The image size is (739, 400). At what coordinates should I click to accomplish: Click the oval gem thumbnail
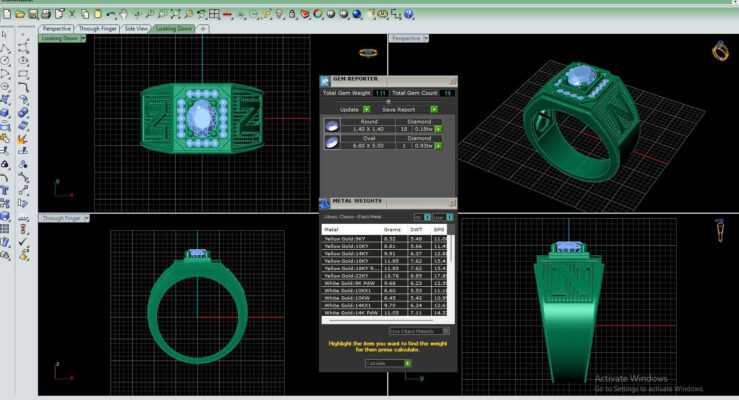coord(332,142)
